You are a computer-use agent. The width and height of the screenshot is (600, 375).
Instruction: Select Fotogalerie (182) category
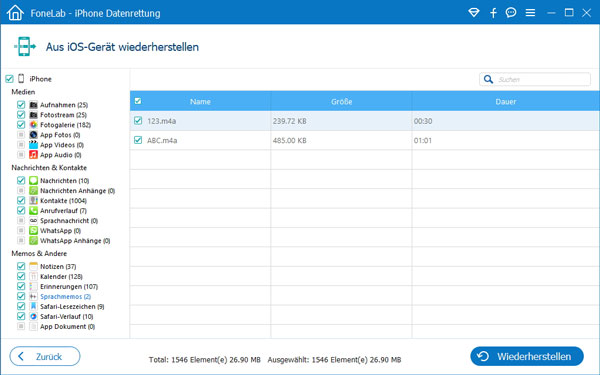[x=65, y=125]
